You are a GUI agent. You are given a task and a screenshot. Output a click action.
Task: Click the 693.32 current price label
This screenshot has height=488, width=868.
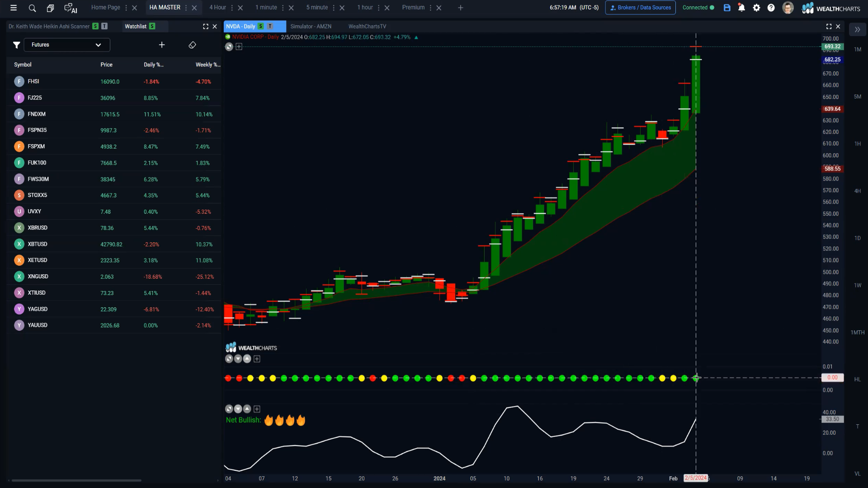(832, 47)
